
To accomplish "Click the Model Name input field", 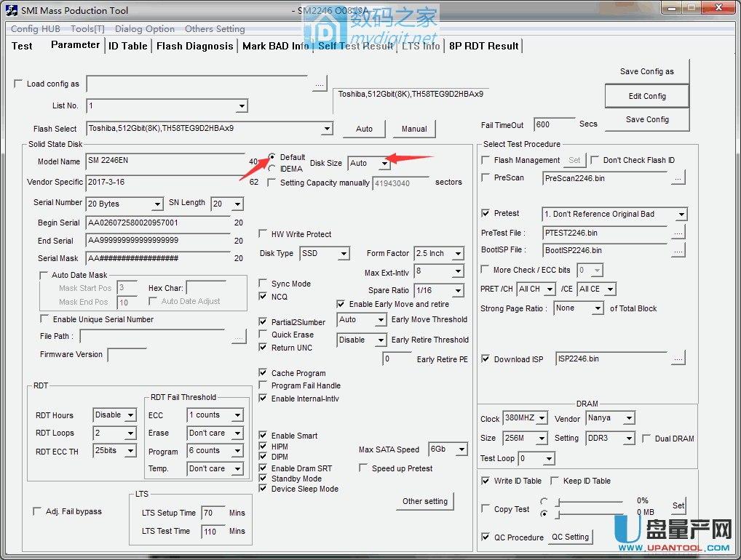I will pos(165,161).
